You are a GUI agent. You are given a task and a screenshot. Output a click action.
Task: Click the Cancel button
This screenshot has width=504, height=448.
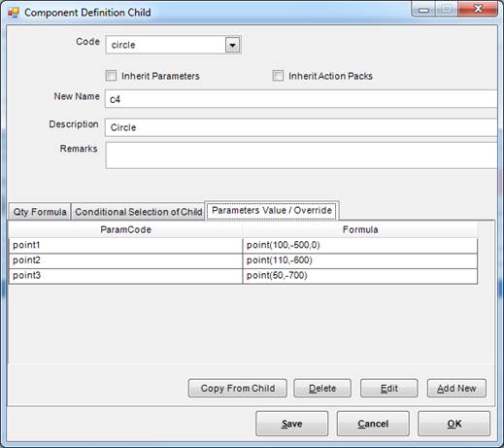373,424
